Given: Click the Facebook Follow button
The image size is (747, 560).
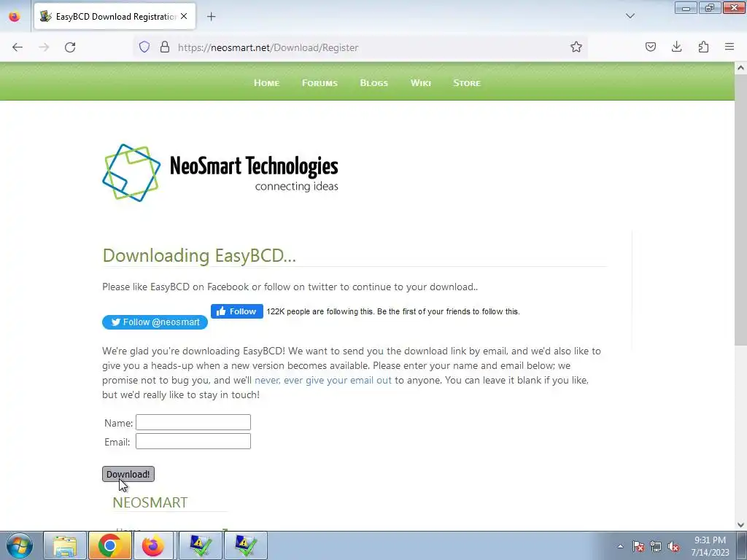Looking at the screenshot, I should coord(237,311).
